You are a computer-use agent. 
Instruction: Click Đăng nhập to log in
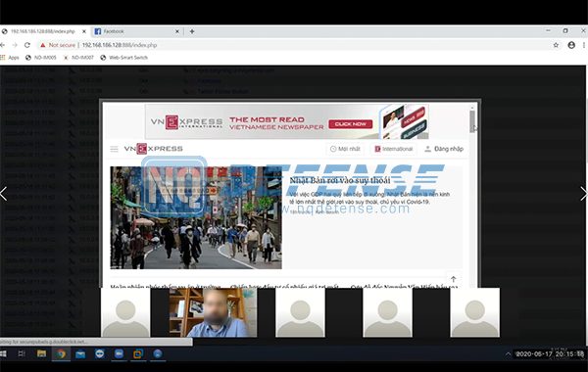pyautogui.click(x=444, y=149)
